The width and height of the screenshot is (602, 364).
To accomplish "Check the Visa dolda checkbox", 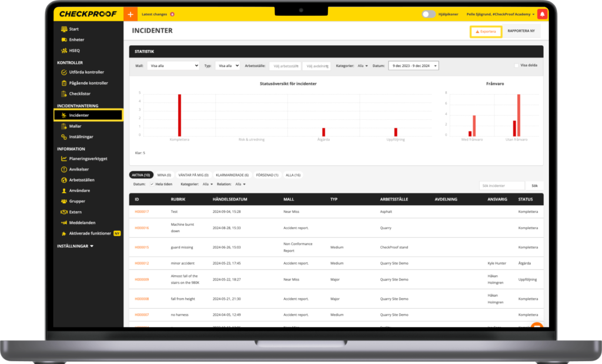I will click(x=516, y=66).
